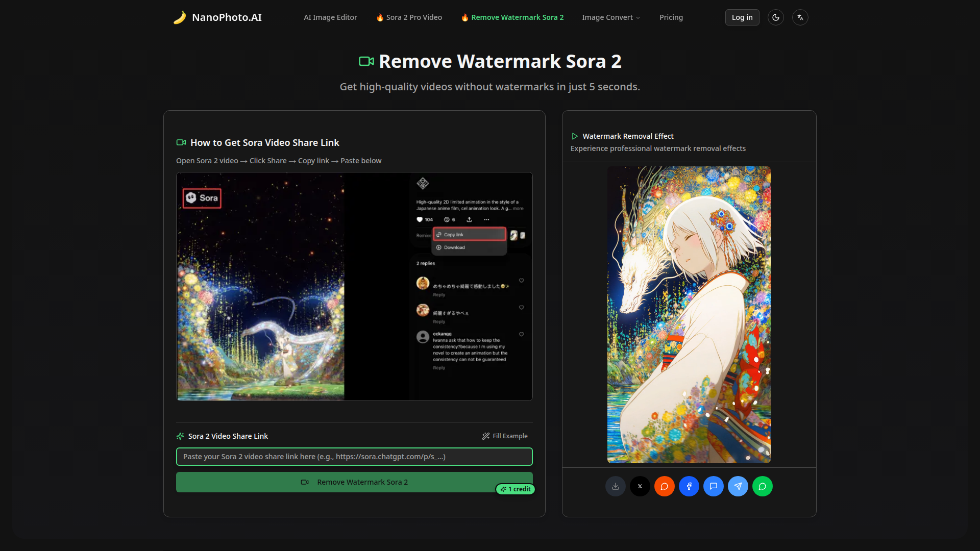The height and width of the screenshot is (551, 980).
Task: Click the NanoPhoto.AI banana logo
Action: (x=180, y=17)
